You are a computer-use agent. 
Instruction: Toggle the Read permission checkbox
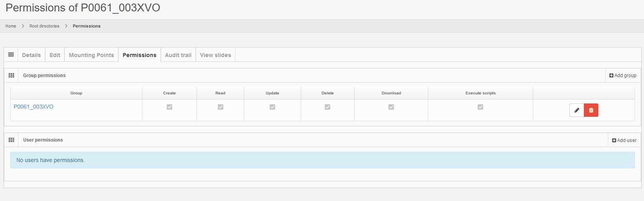tap(221, 107)
